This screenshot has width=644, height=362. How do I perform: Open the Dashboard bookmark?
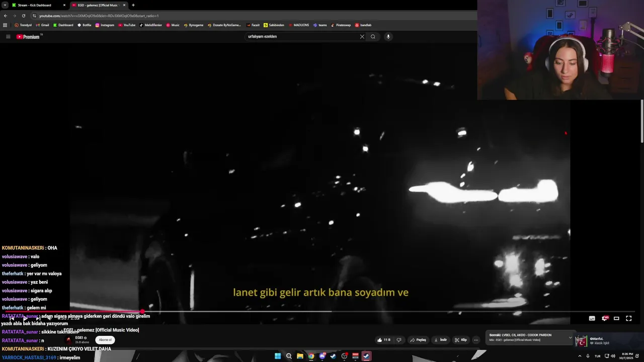63,25
